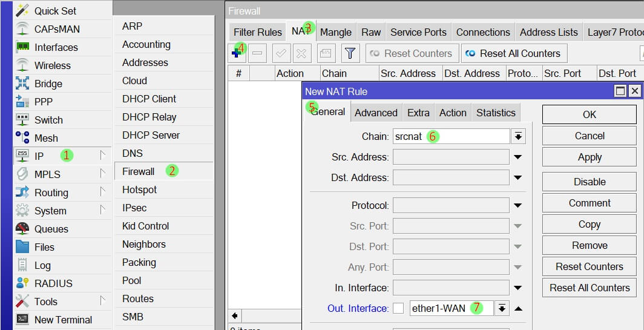Click the filter funnel icon in toolbar
The height and width of the screenshot is (330, 644).
click(349, 53)
